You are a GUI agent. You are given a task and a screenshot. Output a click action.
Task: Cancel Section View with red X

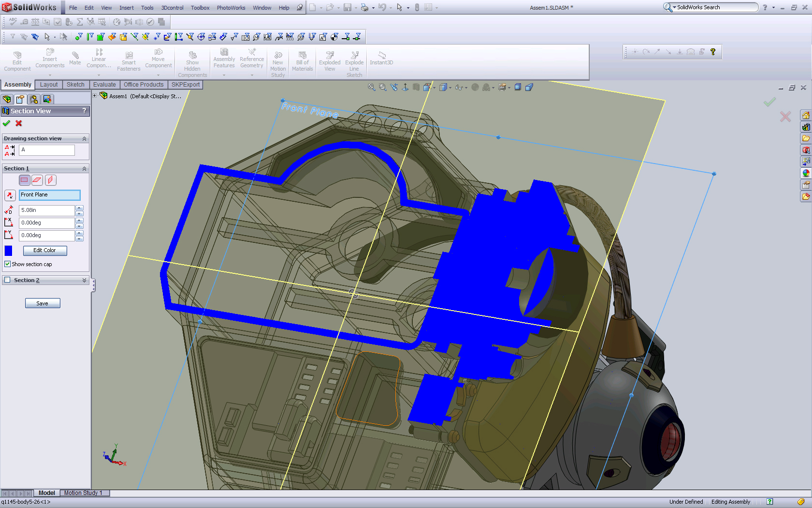(x=19, y=123)
